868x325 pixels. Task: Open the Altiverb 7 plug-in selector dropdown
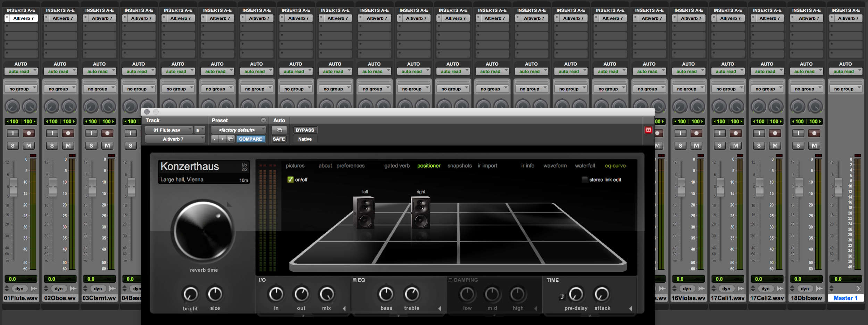pyautogui.click(x=175, y=139)
